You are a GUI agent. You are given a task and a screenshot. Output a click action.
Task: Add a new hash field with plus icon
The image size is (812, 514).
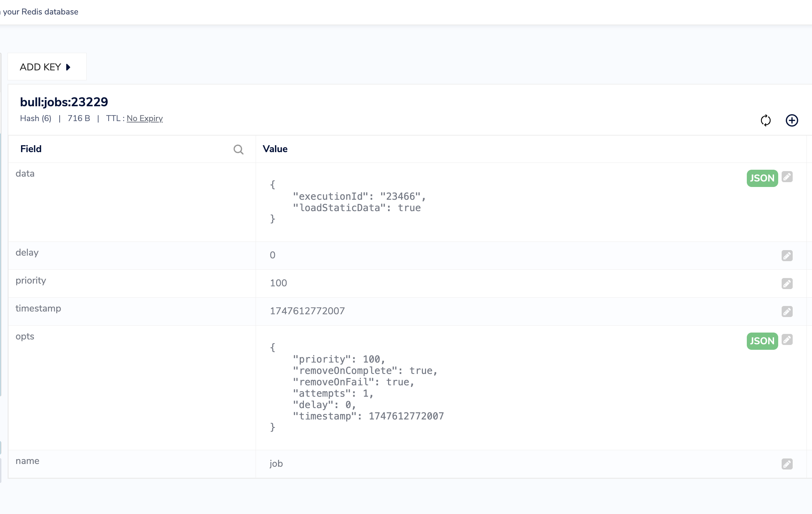(x=792, y=120)
